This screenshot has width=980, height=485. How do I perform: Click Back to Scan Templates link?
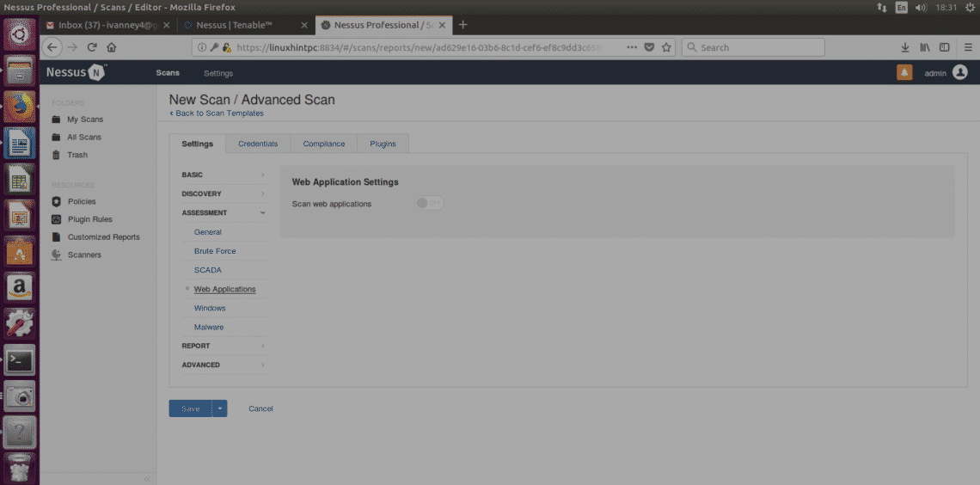click(x=217, y=114)
